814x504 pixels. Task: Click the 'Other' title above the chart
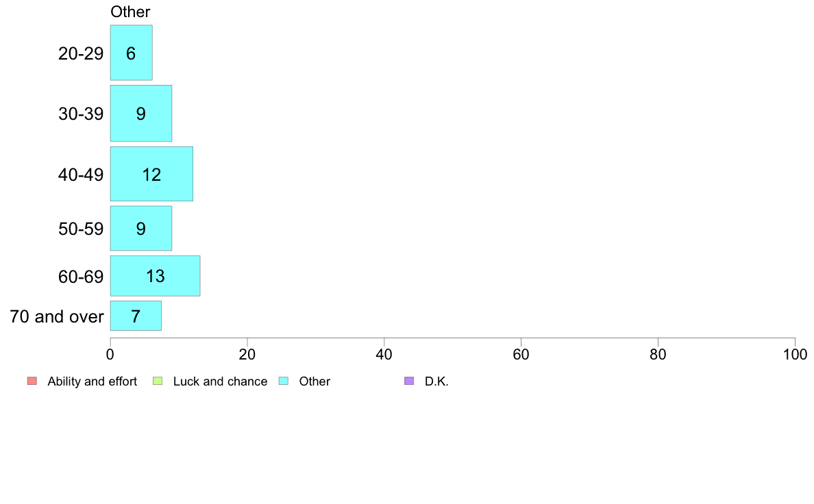(130, 12)
